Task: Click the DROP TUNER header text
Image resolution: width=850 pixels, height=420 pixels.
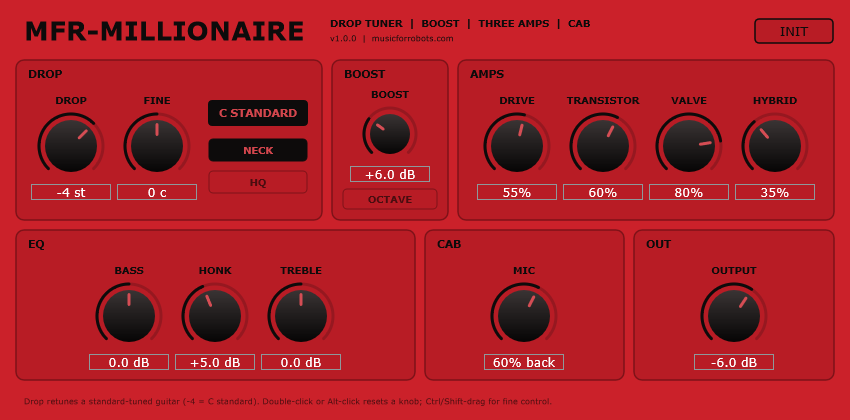Action: tap(366, 24)
